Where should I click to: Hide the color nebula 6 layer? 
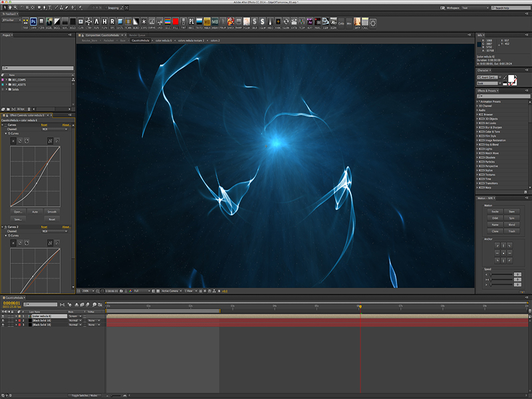pyautogui.click(x=3, y=316)
